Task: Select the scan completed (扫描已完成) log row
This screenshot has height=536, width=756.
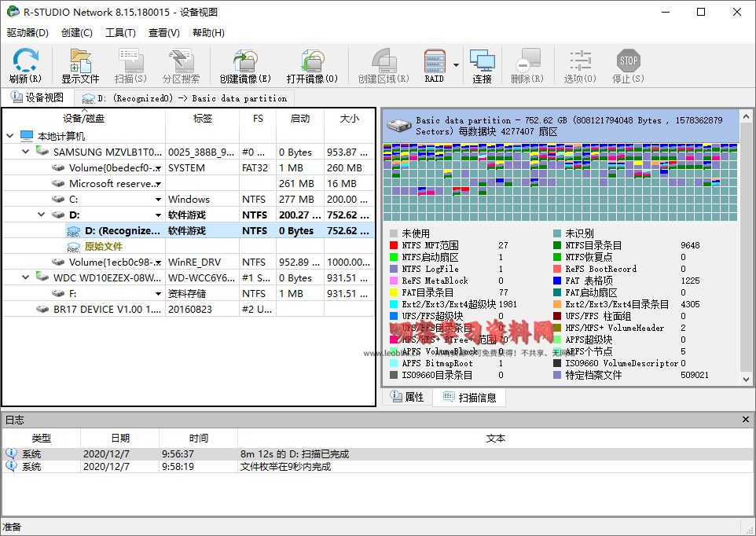Action: click(x=378, y=453)
